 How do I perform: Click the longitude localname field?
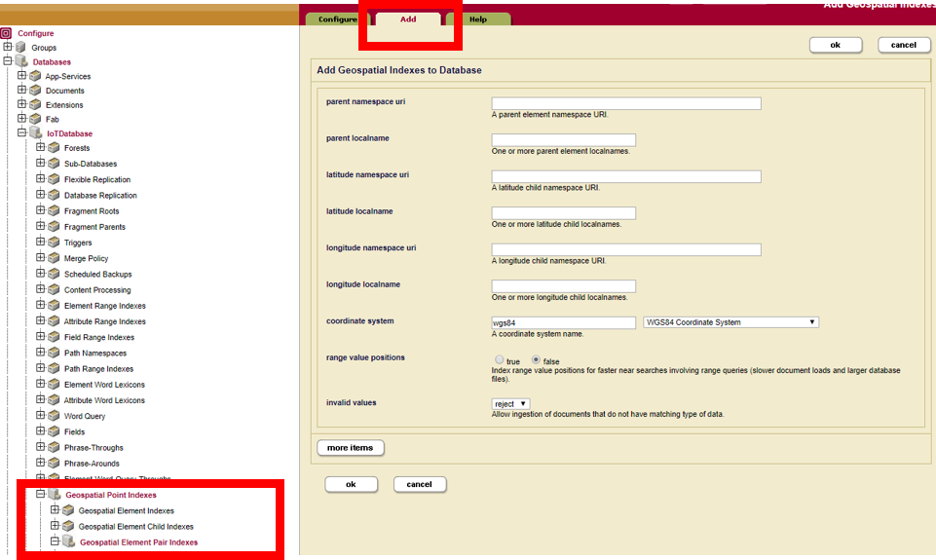564,285
